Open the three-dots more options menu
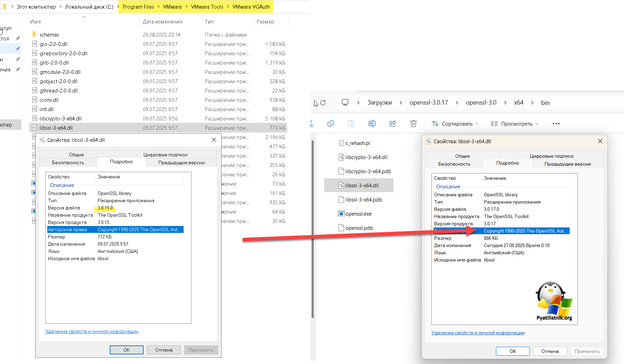624x364 pixels. [556, 124]
